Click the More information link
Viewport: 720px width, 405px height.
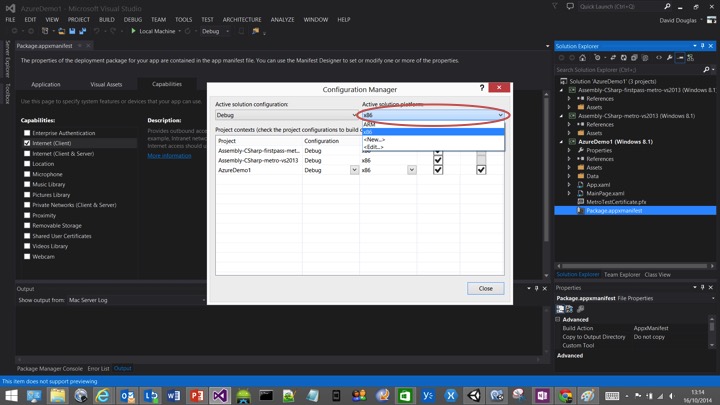pyautogui.click(x=169, y=156)
